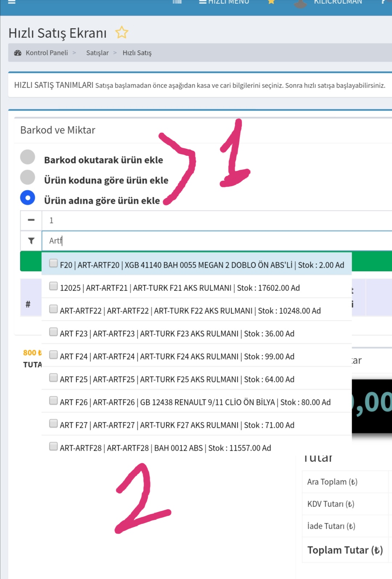Viewport: 392px width, 579px height.
Task: Click the barcode icon in top bar
Action: [x=177, y=2]
